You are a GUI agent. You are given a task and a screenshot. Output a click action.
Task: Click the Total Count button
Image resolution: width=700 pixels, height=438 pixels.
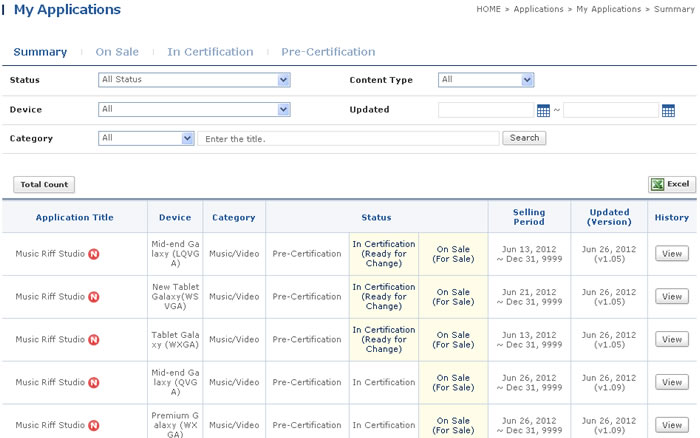44,184
